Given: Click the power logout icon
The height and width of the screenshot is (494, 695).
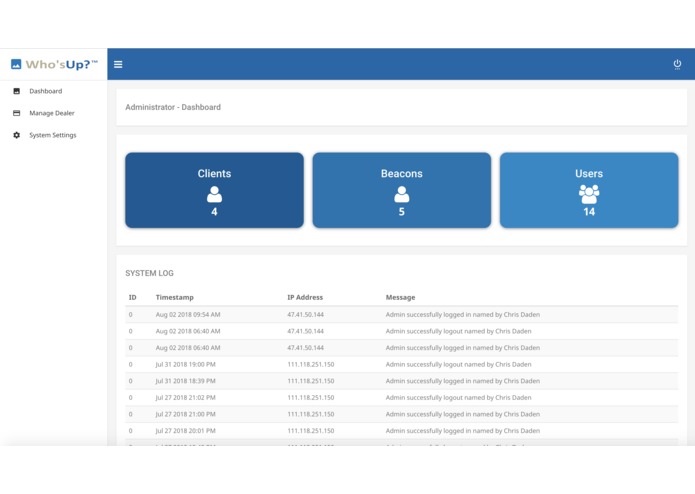Looking at the screenshot, I should [677, 64].
